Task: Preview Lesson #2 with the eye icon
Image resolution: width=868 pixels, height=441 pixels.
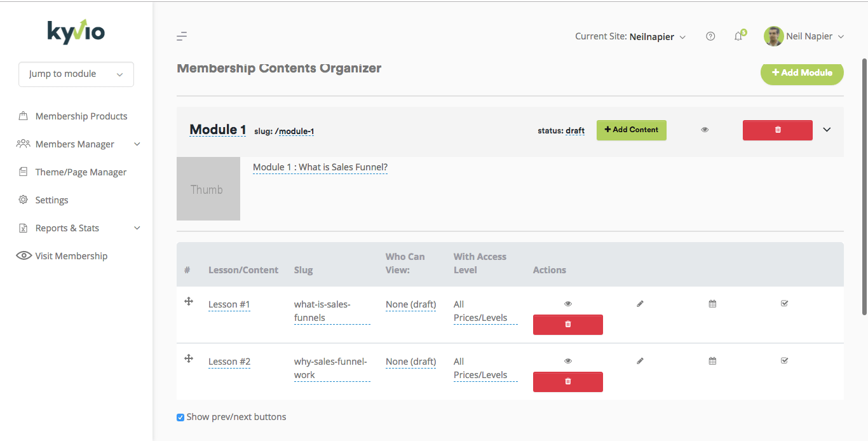Action: tap(568, 361)
